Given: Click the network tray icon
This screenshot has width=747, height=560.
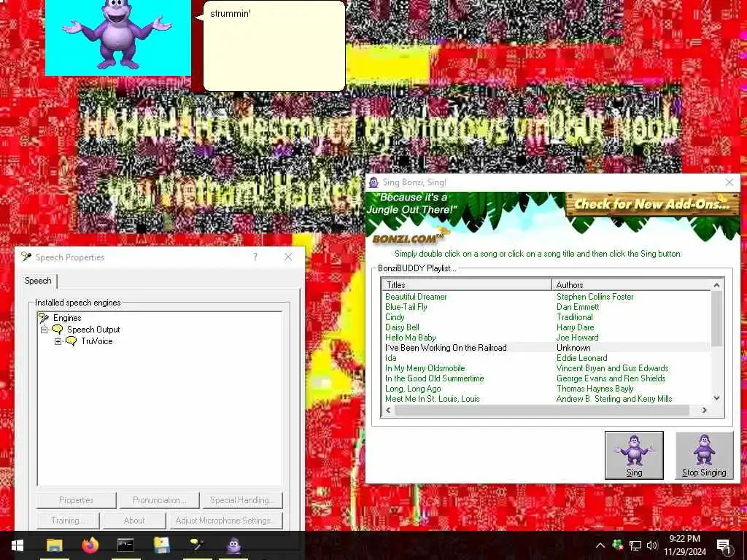Looking at the screenshot, I should [x=635, y=545].
